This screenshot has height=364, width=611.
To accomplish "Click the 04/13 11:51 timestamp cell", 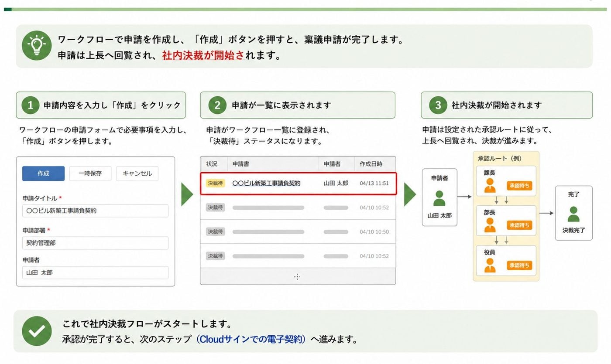I will coord(374,184).
